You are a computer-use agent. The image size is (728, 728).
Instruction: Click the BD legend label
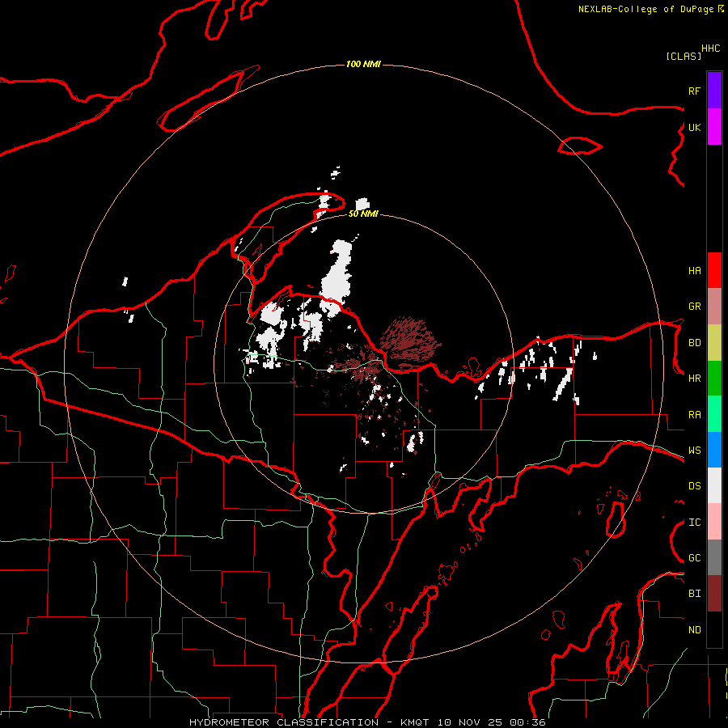(694, 343)
